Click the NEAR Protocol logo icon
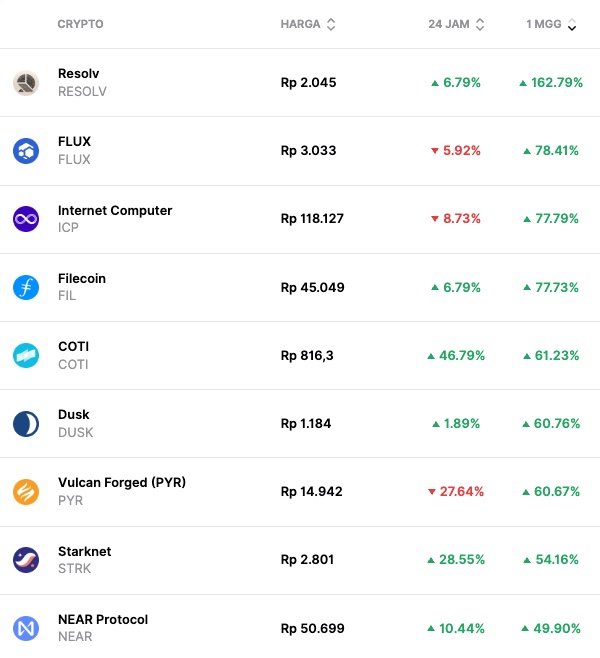The height and width of the screenshot is (658, 600). coord(26,628)
